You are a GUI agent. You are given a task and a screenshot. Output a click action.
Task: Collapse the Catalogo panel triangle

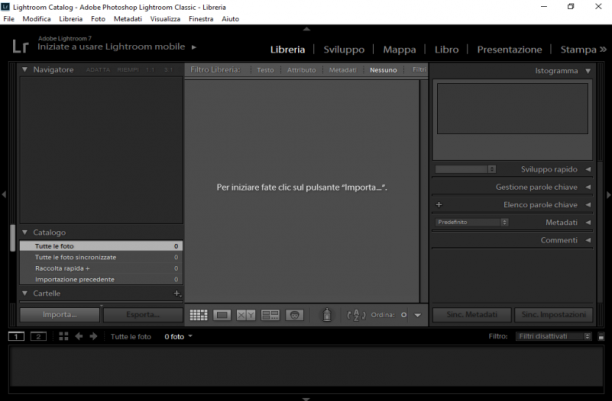tap(25, 232)
